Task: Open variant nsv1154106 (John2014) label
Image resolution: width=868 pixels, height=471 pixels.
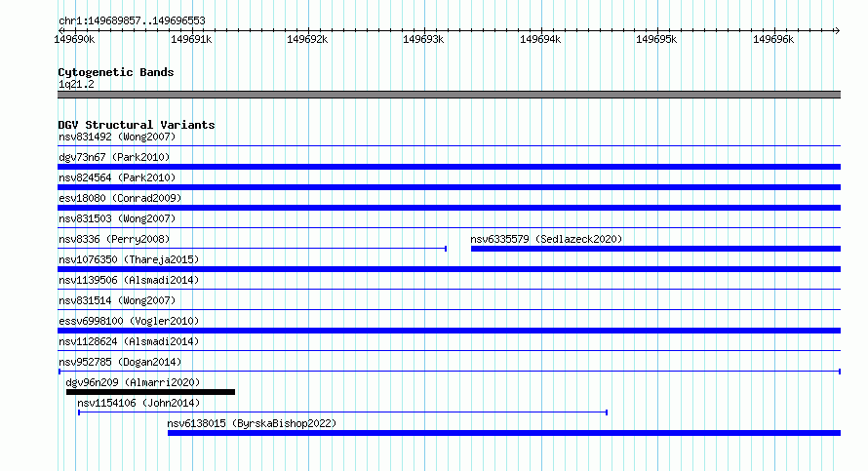Action: [x=138, y=403]
